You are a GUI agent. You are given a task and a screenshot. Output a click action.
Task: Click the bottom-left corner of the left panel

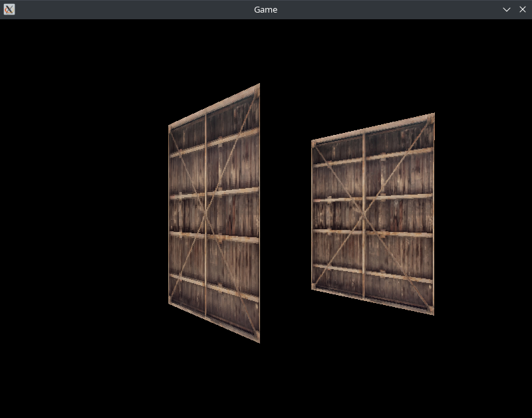coord(170,304)
